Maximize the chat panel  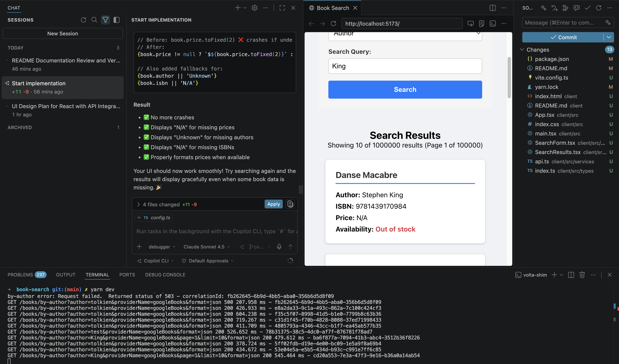[282, 8]
